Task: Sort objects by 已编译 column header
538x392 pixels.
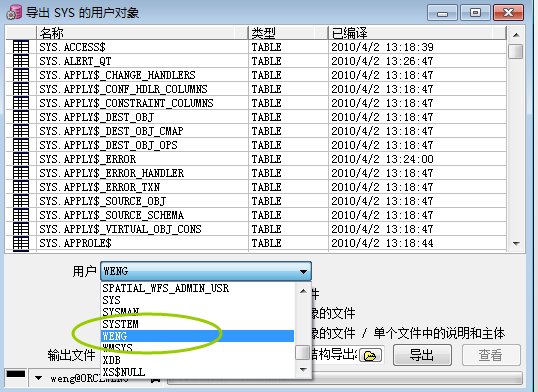Action: (417, 33)
